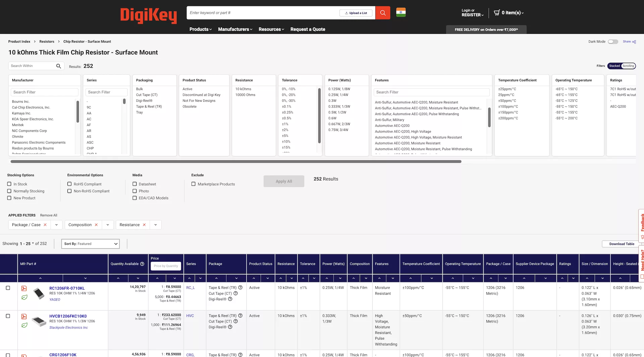Image resolution: width=644 pixels, height=357 pixels.
Task: Sort Mfr Part # descending
Action: [85, 278]
